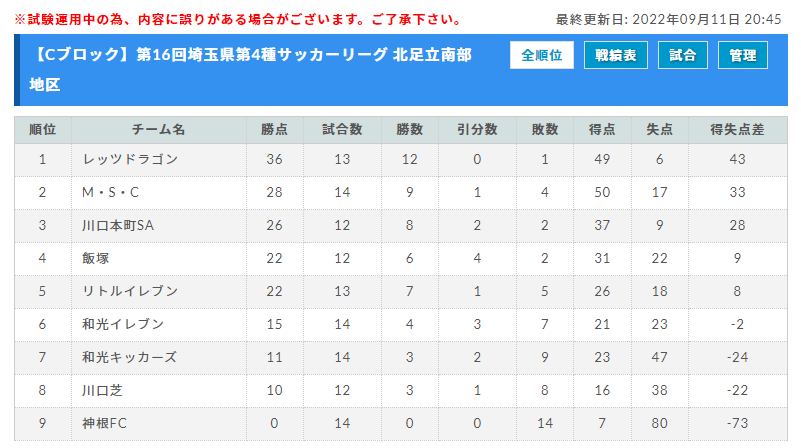Click the 得失点差 column header
Screen dimensions: 801x448
point(737,130)
